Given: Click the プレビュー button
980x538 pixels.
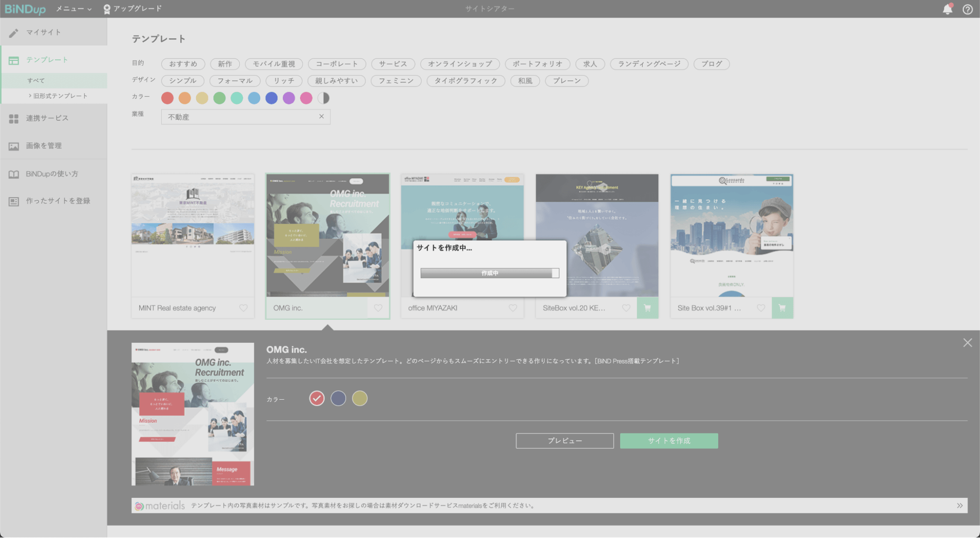Looking at the screenshot, I should 564,440.
